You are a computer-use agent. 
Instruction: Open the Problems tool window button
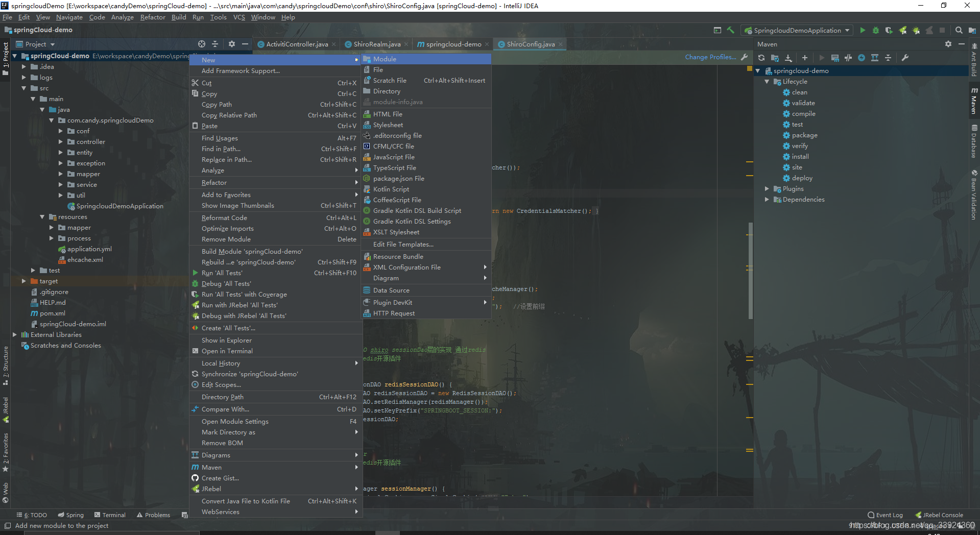click(153, 515)
